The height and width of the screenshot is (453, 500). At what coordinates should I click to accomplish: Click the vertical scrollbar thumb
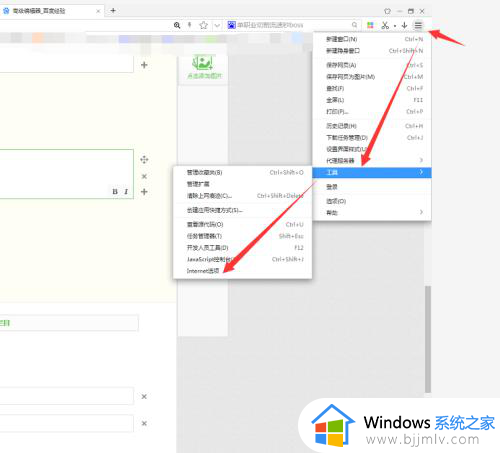click(428, 339)
